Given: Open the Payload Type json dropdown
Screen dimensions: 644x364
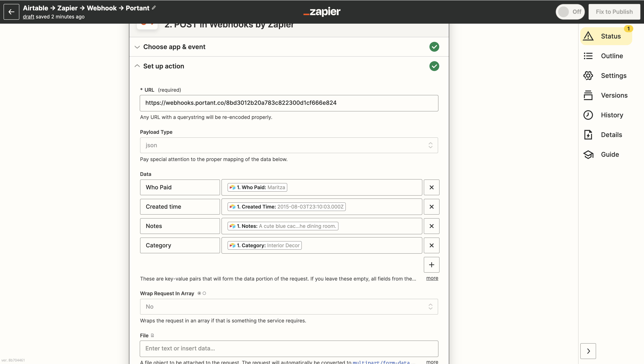Looking at the screenshot, I should point(289,145).
